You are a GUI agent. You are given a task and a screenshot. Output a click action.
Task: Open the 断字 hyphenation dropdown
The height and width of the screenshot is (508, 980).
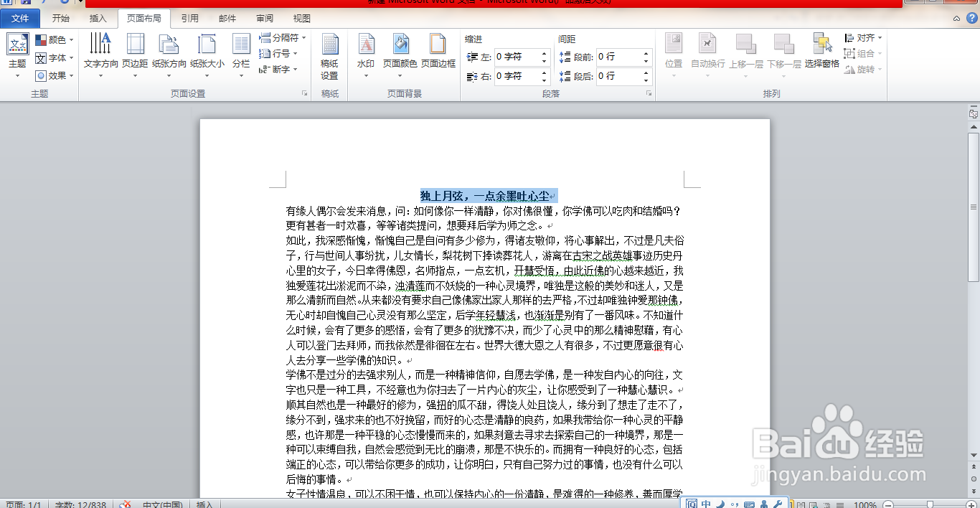click(x=278, y=70)
